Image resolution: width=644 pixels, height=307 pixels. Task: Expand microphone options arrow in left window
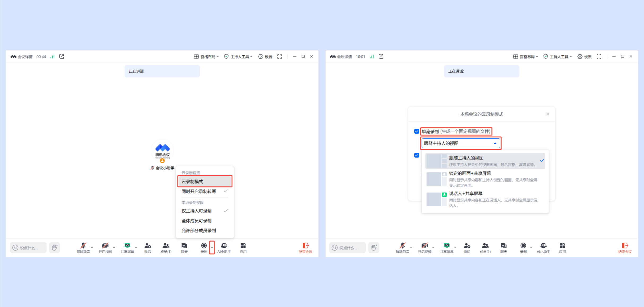[x=92, y=247]
